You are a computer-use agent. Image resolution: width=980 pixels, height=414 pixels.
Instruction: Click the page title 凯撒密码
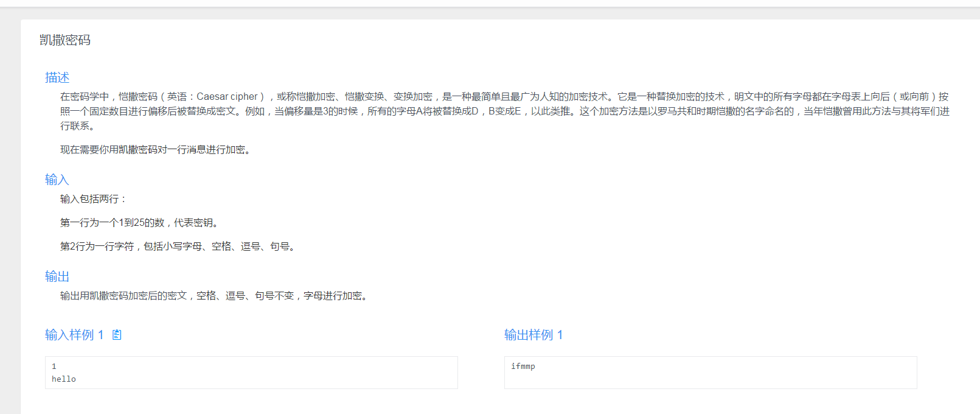tap(65, 40)
